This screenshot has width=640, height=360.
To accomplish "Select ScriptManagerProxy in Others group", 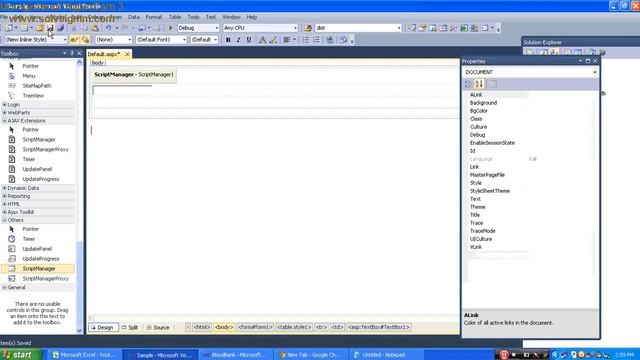I will pyautogui.click(x=45, y=278).
